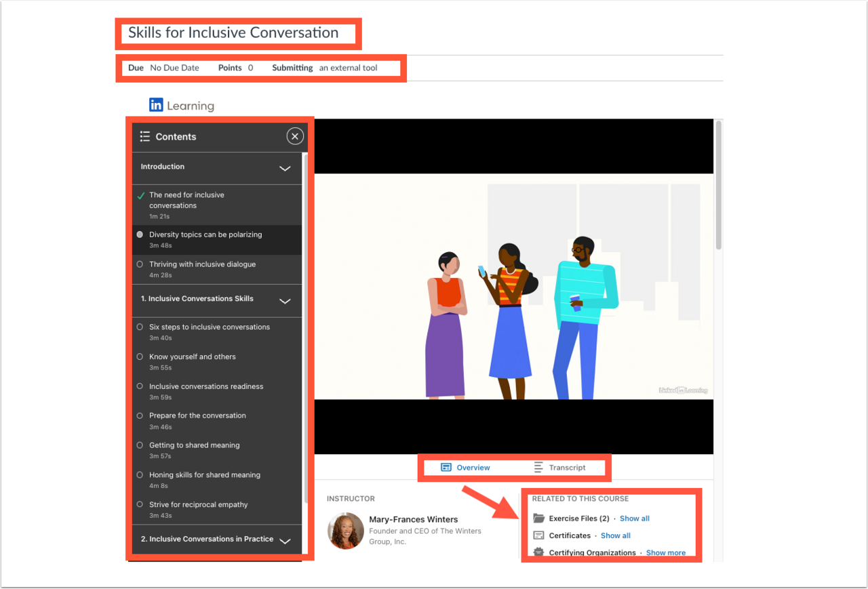
Task: Click the Transcript lines icon
Action: (537, 467)
